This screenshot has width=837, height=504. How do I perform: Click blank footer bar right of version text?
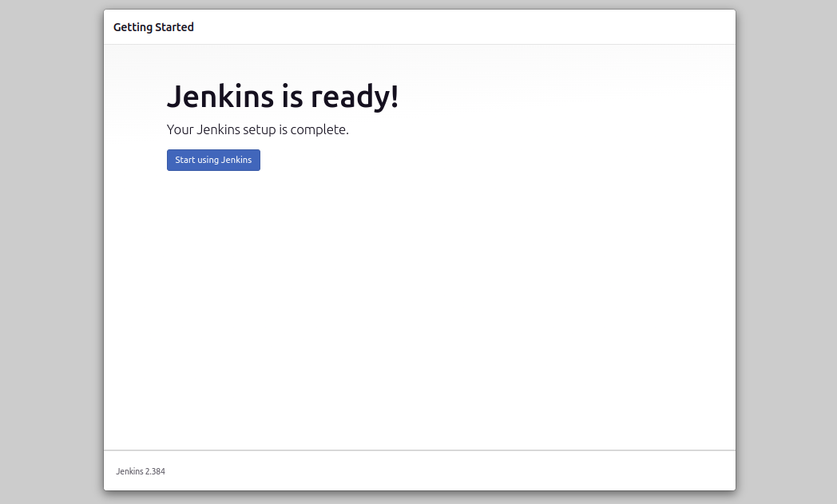[479, 471]
